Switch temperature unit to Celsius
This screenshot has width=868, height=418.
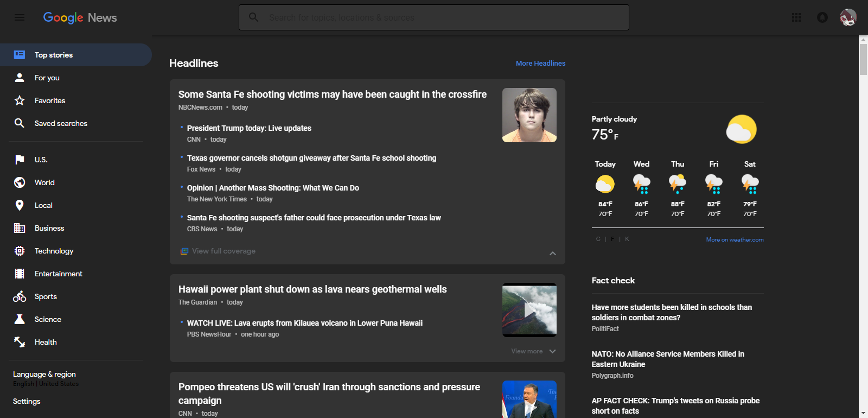pyautogui.click(x=598, y=239)
